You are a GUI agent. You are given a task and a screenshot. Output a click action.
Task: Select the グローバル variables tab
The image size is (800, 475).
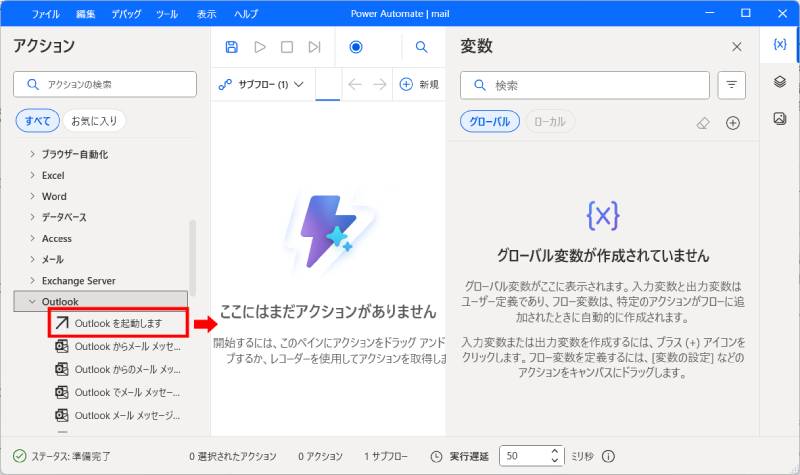(490, 121)
